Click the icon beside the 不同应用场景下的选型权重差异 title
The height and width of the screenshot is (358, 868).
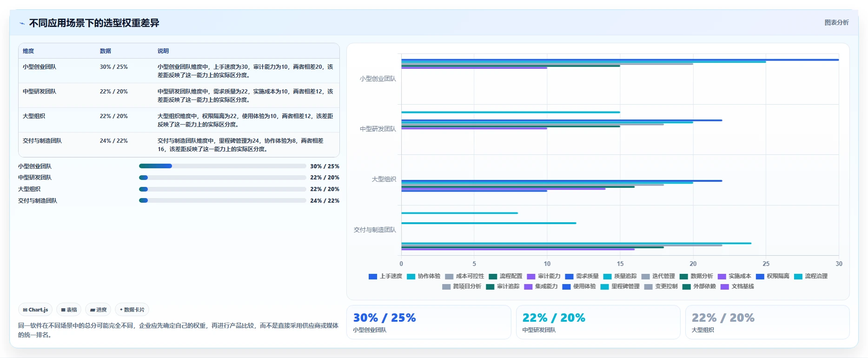22,23
